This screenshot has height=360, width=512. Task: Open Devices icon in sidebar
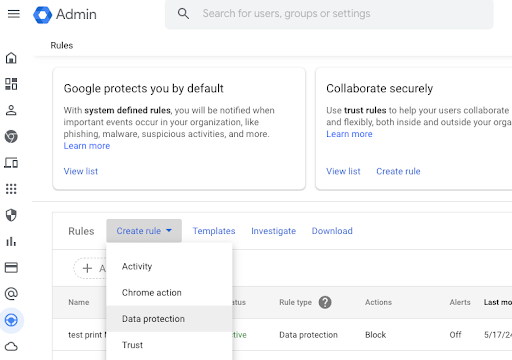point(11,163)
